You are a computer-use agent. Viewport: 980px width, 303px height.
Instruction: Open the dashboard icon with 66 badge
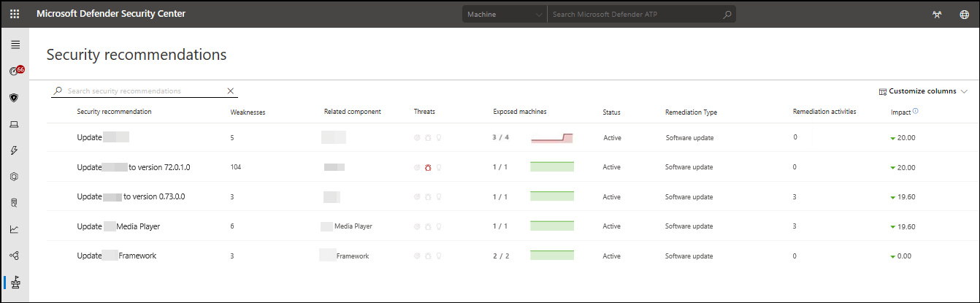pyautogui.click(x=16, y=71)
